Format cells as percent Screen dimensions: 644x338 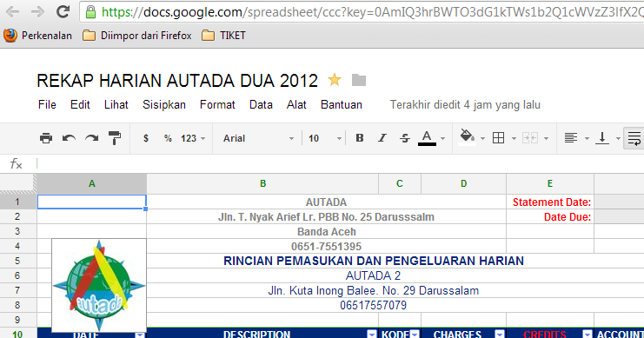click(168, 138)
